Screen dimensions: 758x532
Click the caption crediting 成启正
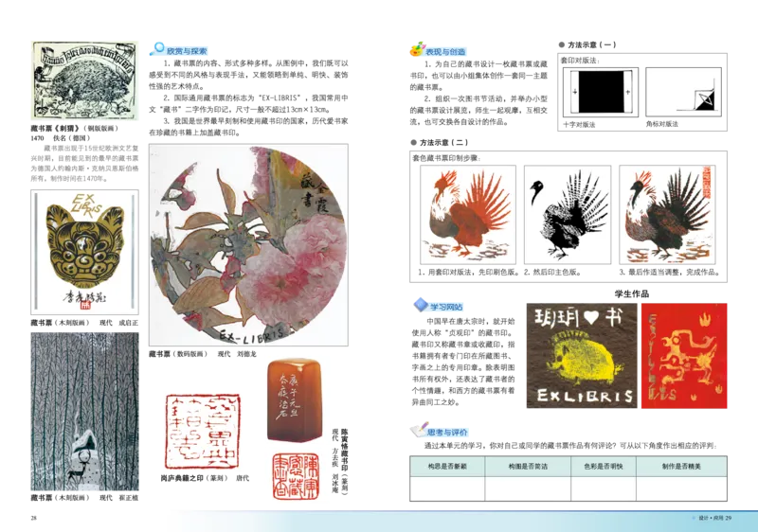pos(84,323)
